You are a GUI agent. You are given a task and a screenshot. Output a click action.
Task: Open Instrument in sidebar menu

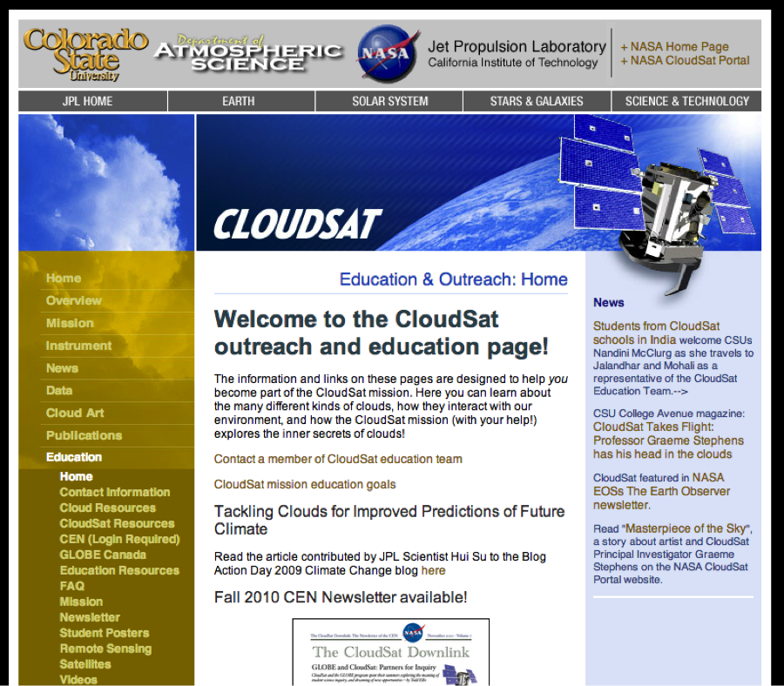click(x=78, y=346)
